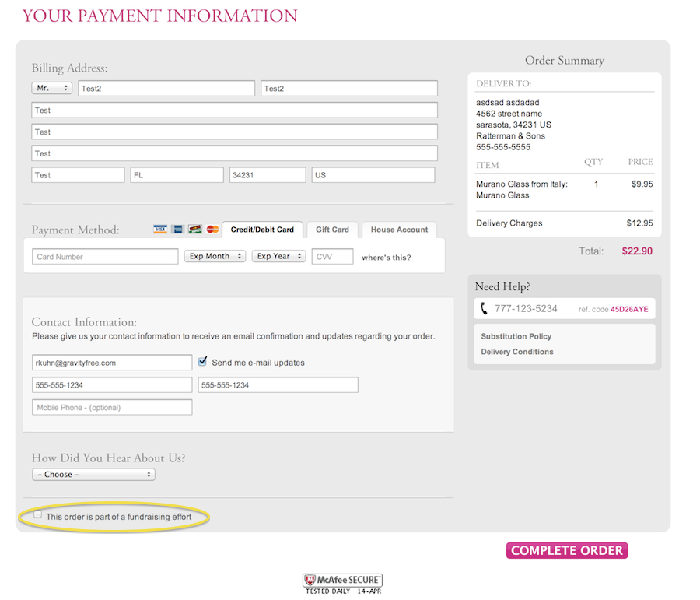This screenshot has width=700, height=600.
Task: Expand the Exp Year dropdown
Action: [278, 256]
